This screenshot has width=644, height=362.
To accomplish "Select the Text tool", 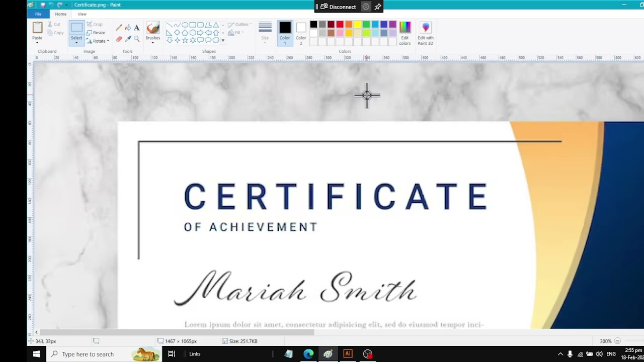I will [136, 28].
